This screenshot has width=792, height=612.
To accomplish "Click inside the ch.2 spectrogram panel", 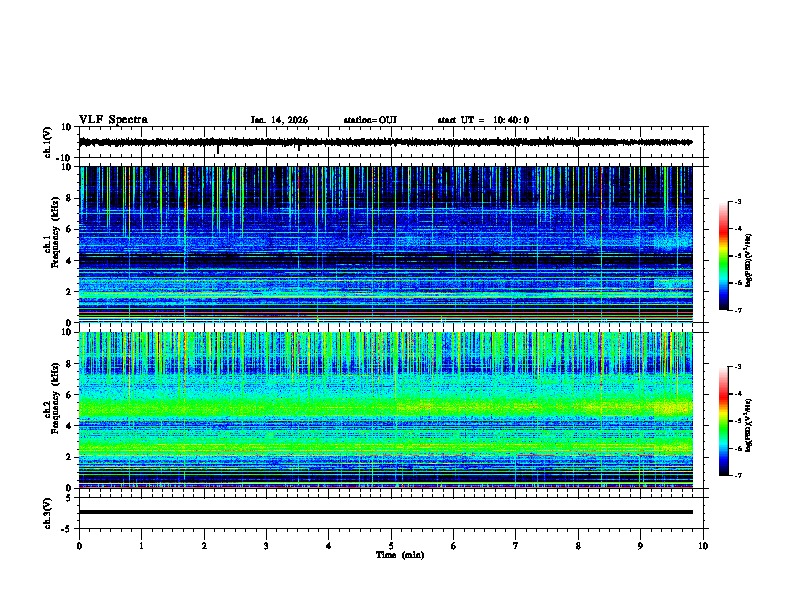I will pos(386,410).
